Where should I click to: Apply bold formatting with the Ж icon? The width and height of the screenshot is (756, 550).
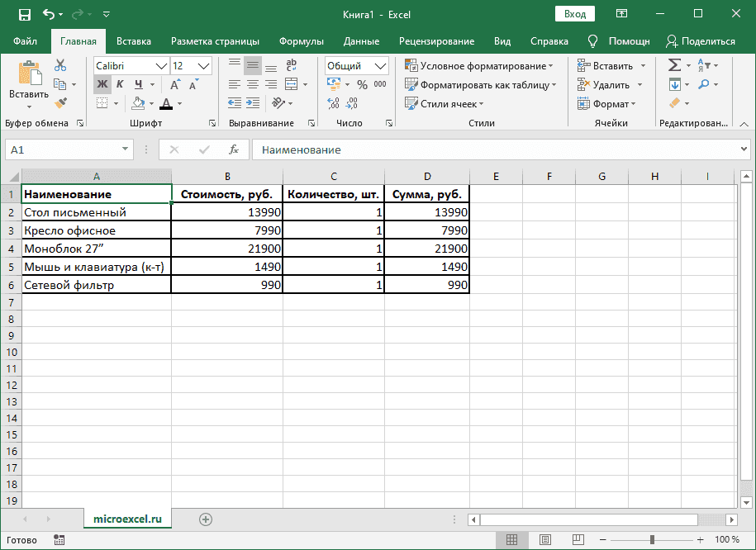pos(101,84)
